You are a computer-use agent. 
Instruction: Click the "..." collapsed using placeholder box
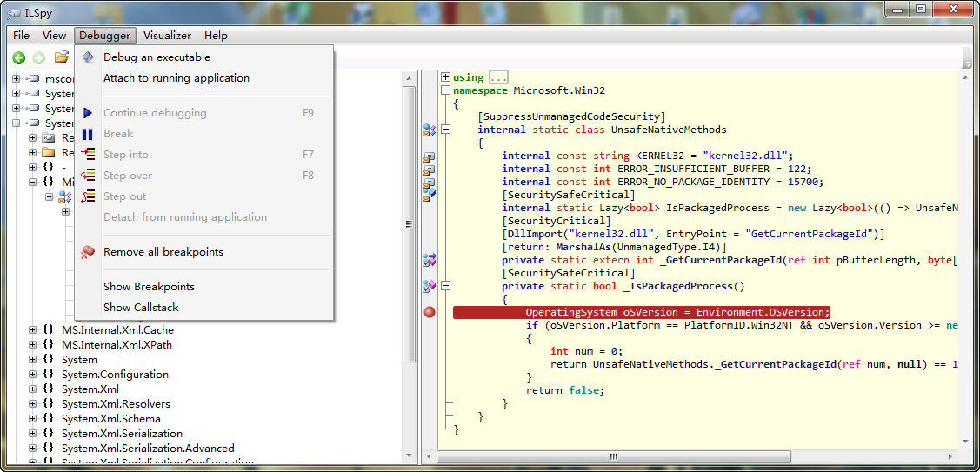coord(498,77)
